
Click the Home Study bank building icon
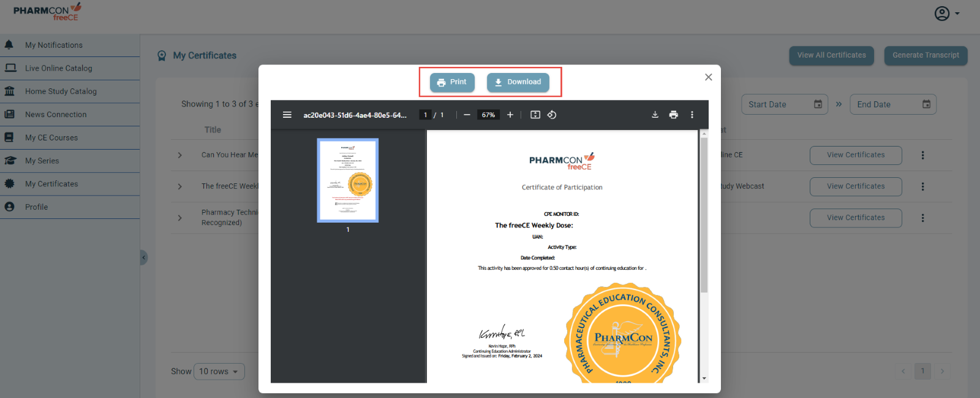[9, 91]
